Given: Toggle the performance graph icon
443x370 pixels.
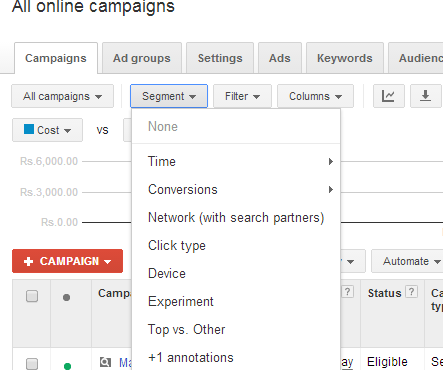Looking at the screenshot, I should click(x=388, y=96).
